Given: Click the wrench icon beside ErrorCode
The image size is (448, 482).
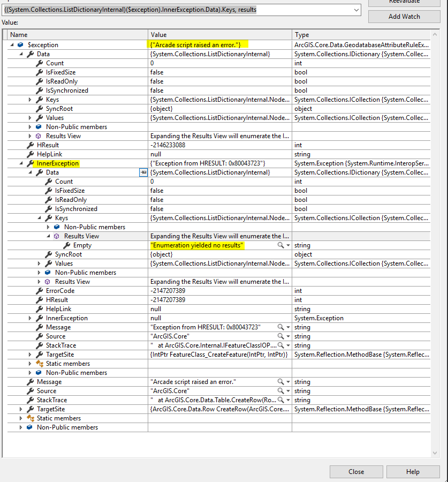Looking at the screenshot, I should tap(39, 291).
